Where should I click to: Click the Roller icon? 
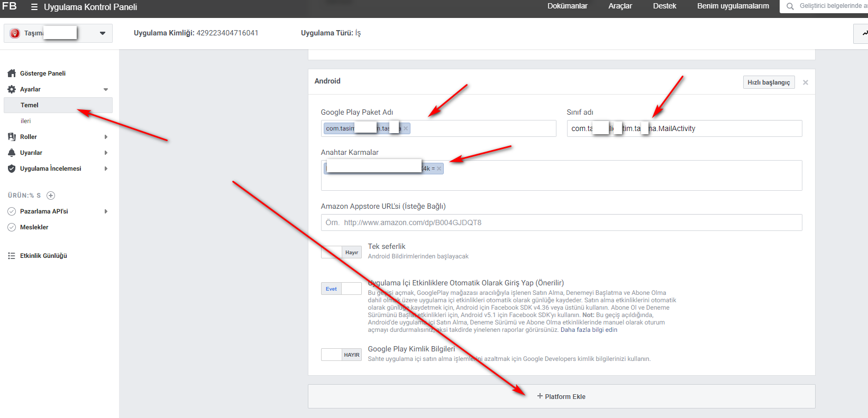(12, 137)
